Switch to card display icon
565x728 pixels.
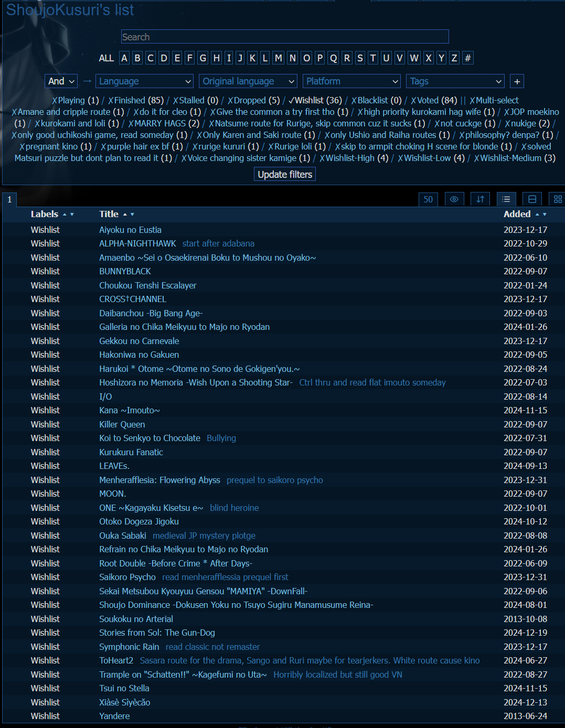coord(532,199)
